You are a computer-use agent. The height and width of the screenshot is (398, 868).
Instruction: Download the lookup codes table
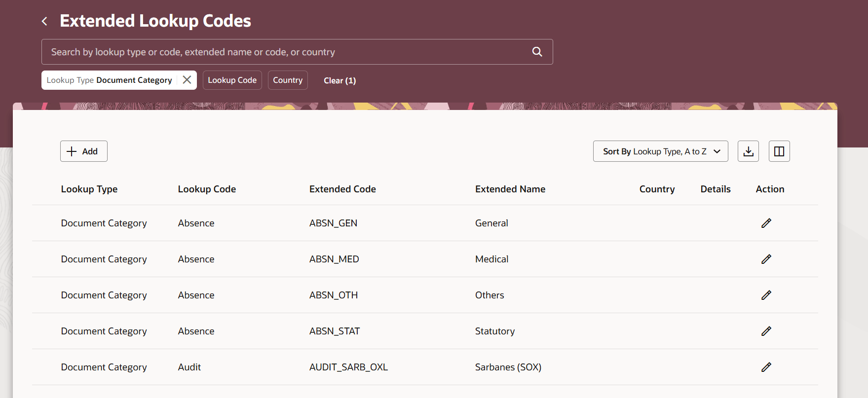click(748, 151)
